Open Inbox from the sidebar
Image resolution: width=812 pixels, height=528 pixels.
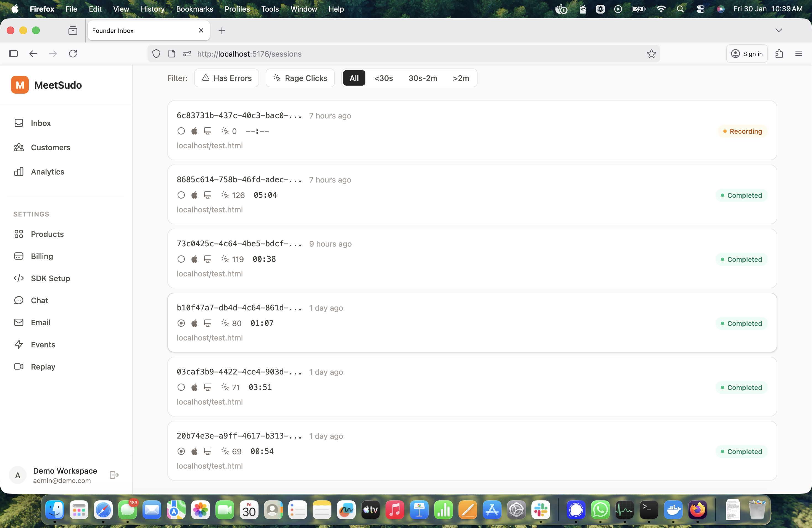[x=40, y=123]
